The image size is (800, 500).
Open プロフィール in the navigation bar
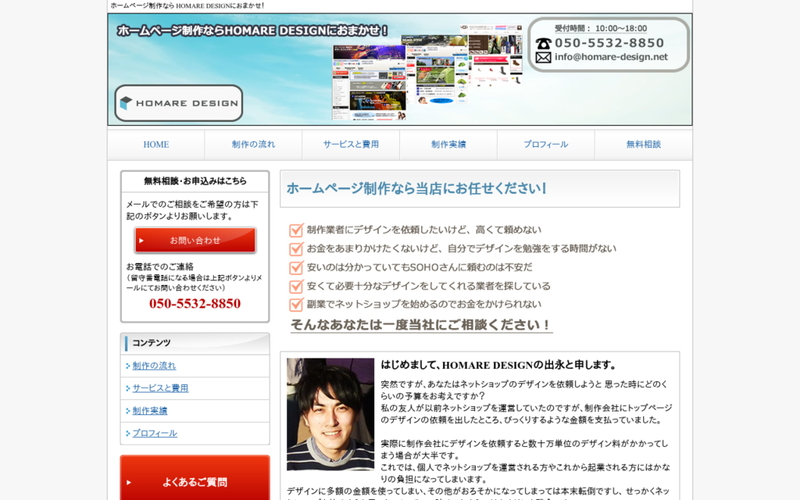tap(546, 144)
